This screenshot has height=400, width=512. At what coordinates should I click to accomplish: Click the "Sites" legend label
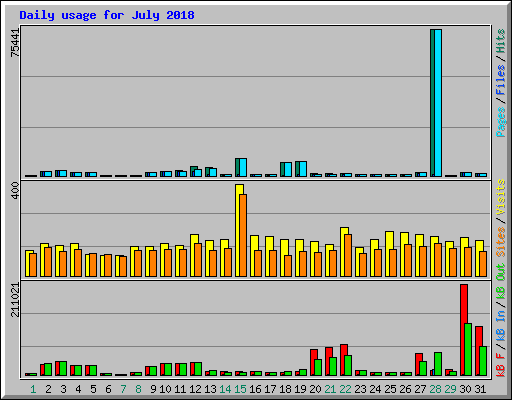pyautogui.click(x=501, y=242)
